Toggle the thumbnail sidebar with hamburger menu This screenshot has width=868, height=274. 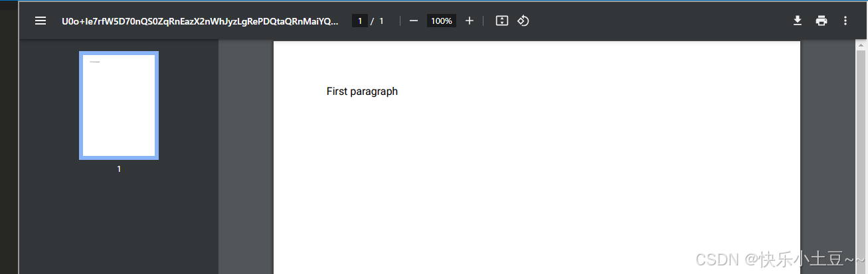(x=41, y=21)
